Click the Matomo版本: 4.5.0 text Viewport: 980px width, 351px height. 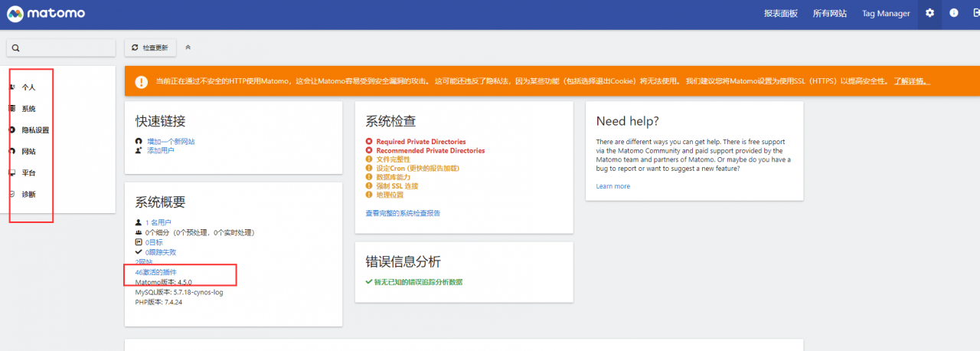point(163,282)
